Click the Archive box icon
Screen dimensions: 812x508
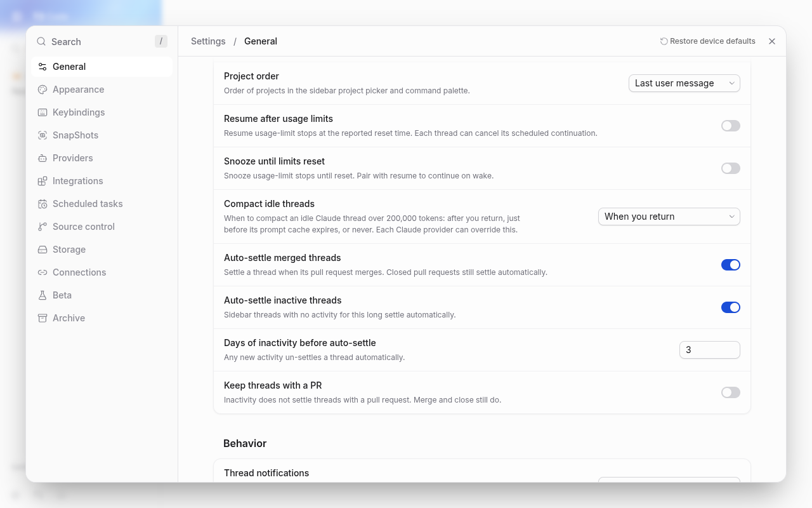coord(43,318)
